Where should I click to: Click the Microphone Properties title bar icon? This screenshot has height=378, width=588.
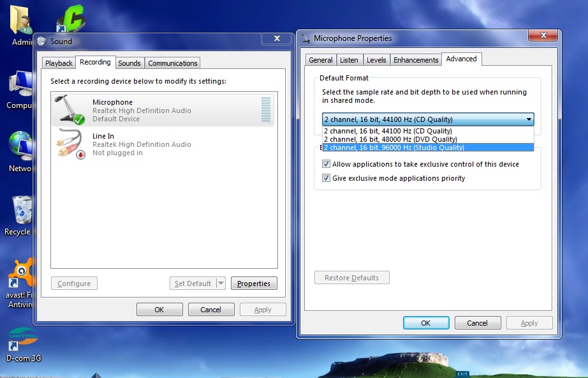[306, 38]
